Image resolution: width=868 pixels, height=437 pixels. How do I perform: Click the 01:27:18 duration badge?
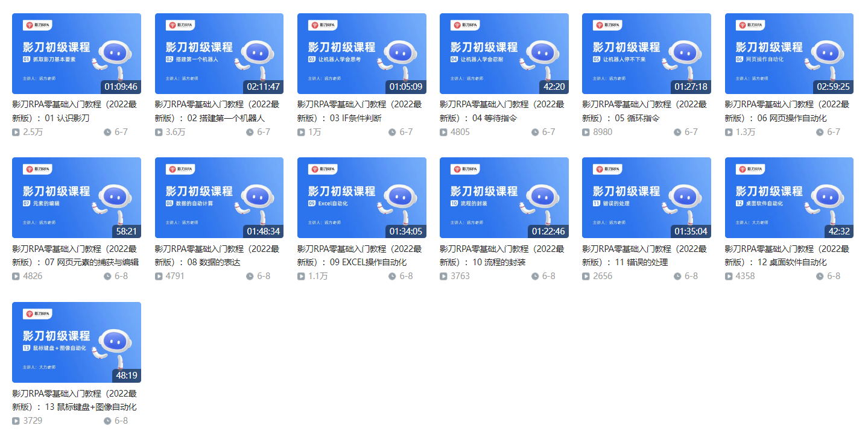point(691,87)
